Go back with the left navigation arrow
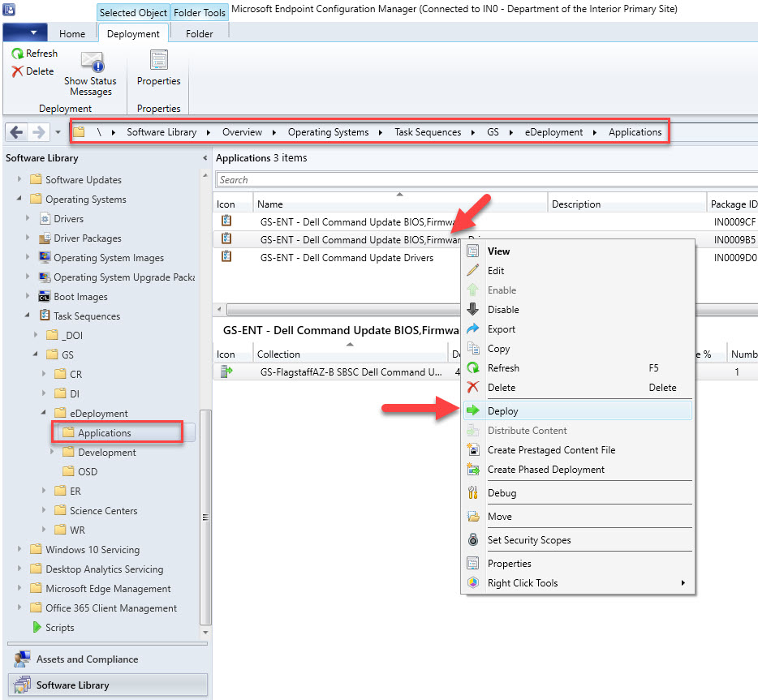758x700 pixels. 16,132
